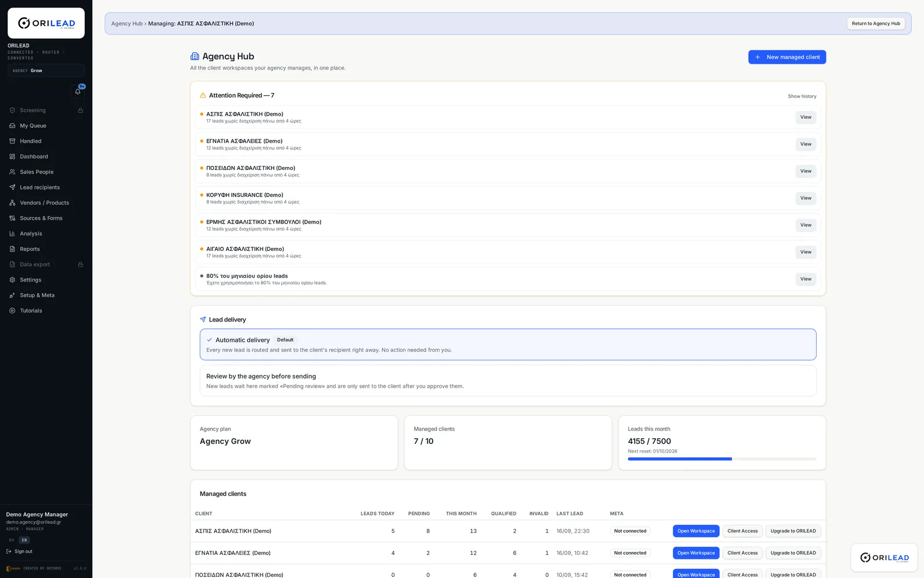This screenshot has height=578, width=924.
Task: Click the Tutorials play-circle icon
Action: 12,310
